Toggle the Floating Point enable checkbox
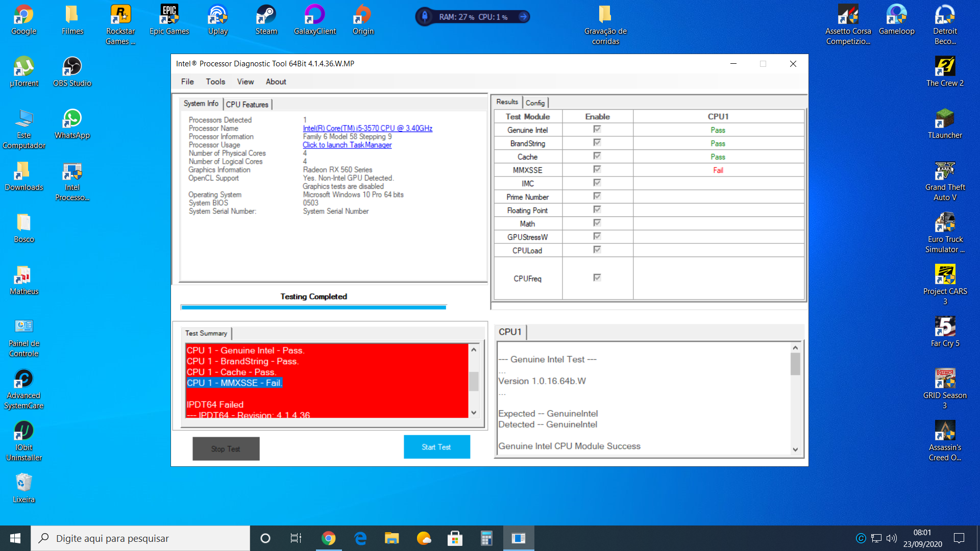This screenshot has height=551, width=980. click(597, 210)
